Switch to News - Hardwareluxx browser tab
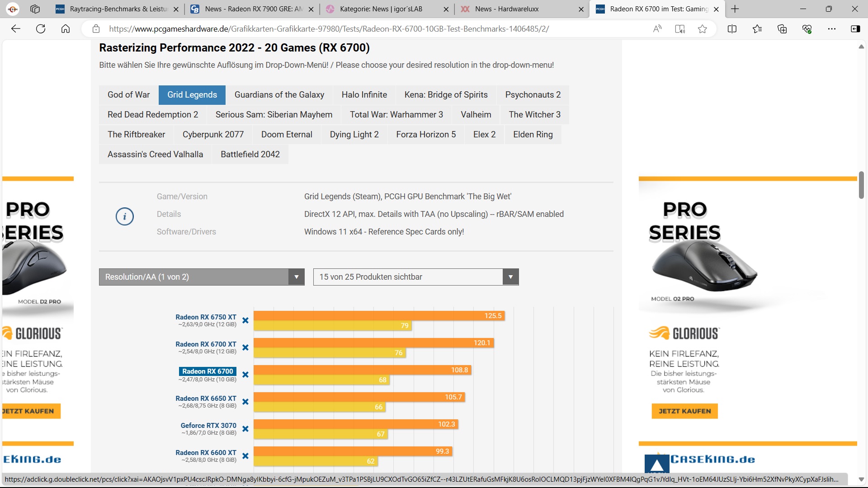Screen dimensions: 868x488 pos(506,9)
